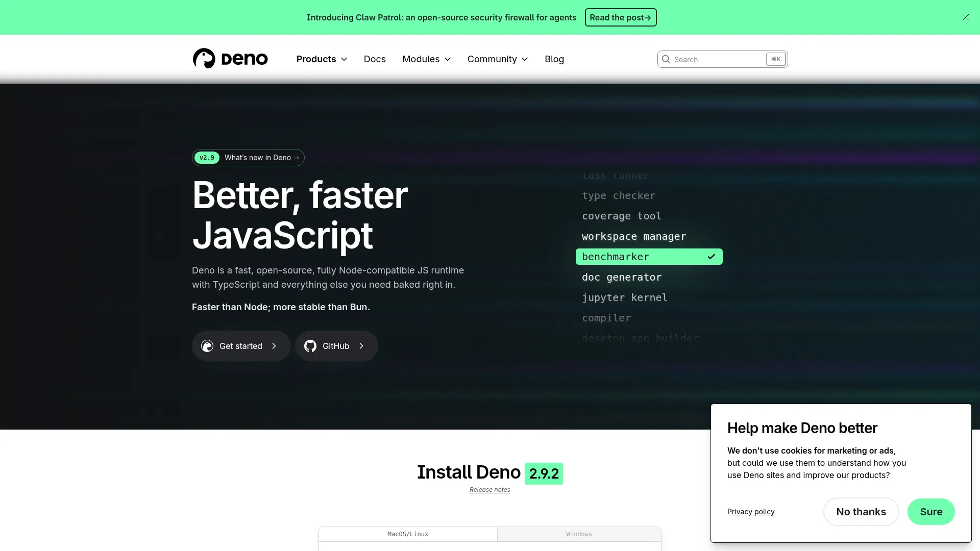Decline cookies with No thanks
The image size is (980, 551).
pyautogui.click(x=861, y=512)
